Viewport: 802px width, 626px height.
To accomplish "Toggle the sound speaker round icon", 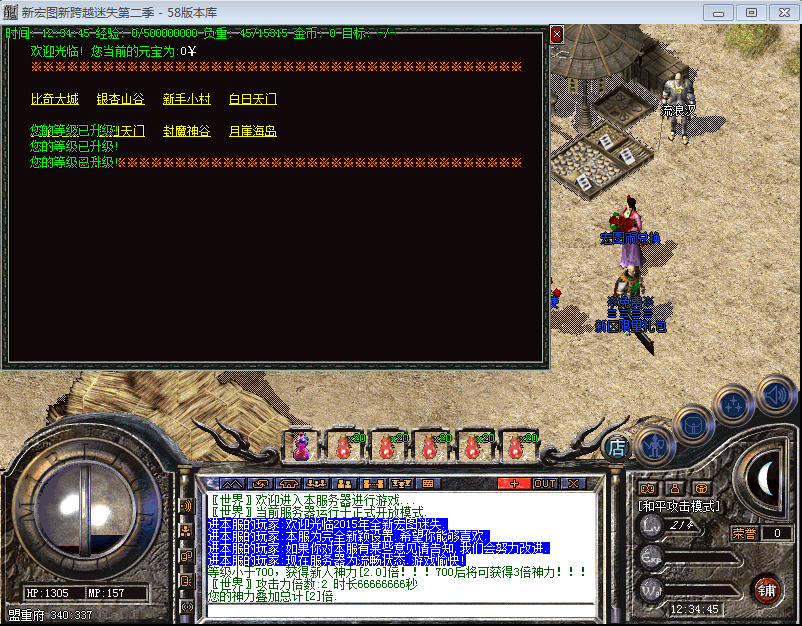I will coord(775,394).
